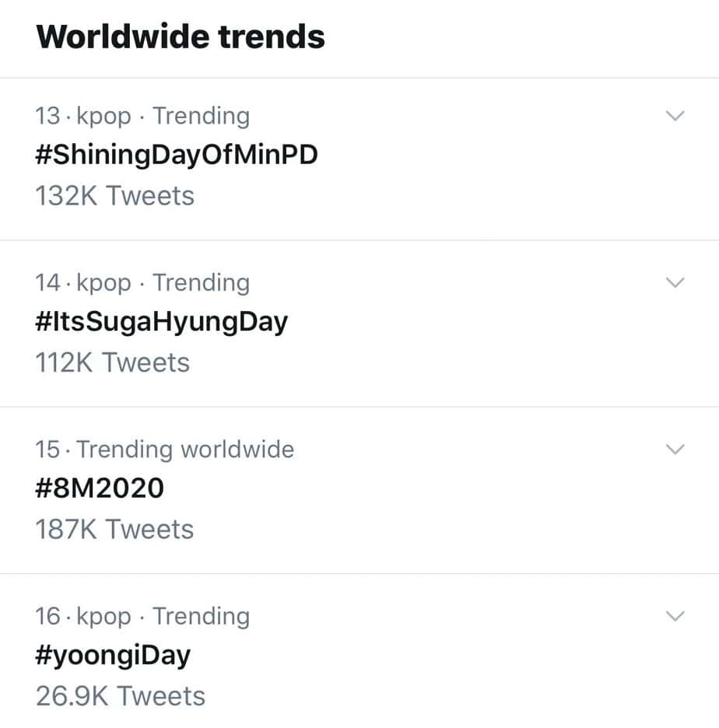719x728 pixels.
Task: Click the rank number 15
Action: 47,450
